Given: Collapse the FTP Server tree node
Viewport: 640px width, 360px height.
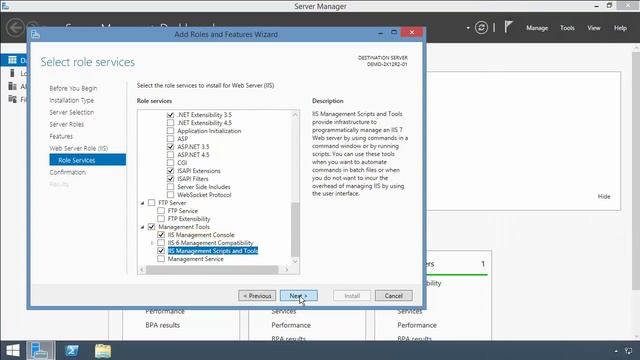Looking at the screenshot, I should tap(142, 203).
